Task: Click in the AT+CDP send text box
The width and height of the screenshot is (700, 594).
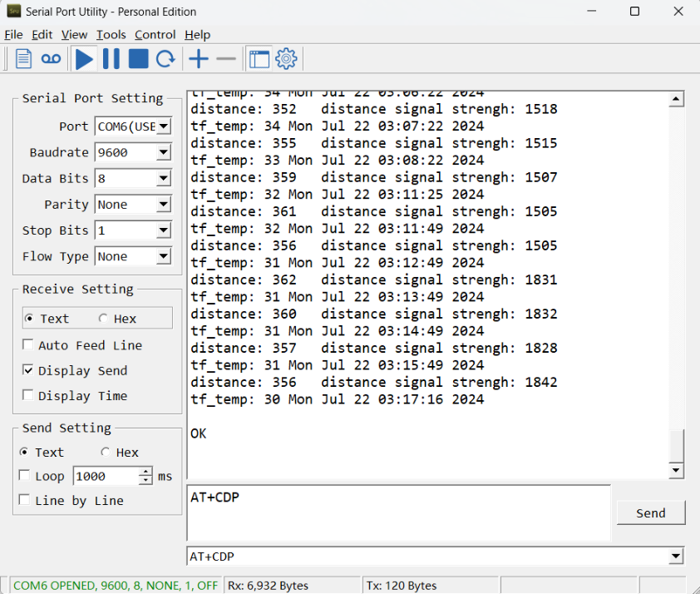Action: [399, 513]
